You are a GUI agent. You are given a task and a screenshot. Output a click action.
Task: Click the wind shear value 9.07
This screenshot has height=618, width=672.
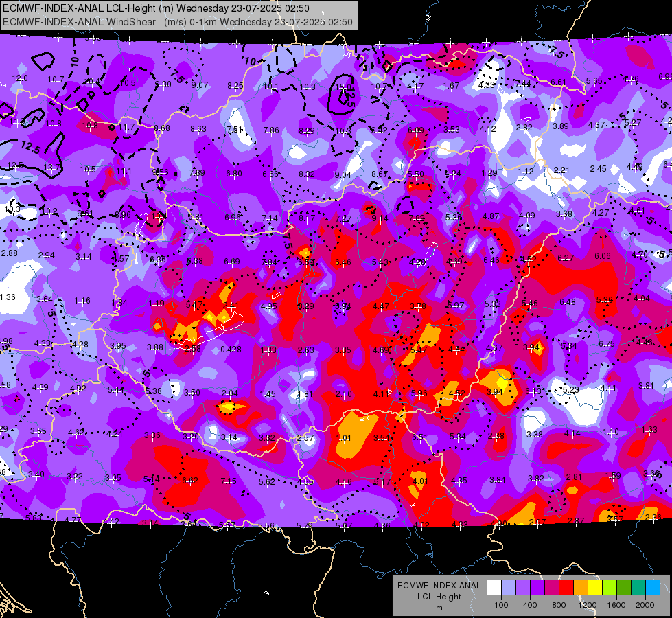pyautogui.click(x=200, y=85)
